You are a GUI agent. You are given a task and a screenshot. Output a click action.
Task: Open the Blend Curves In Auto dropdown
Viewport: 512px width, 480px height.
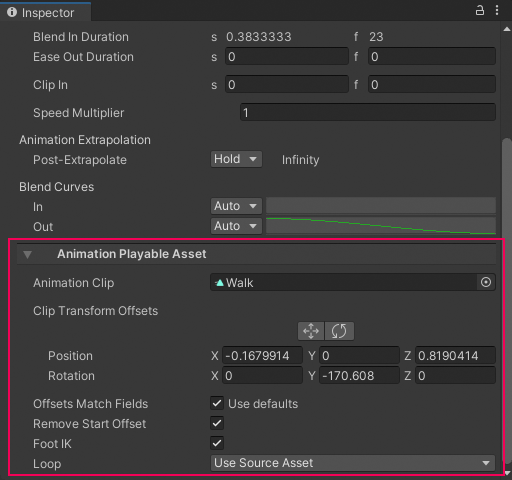(236, 206)
